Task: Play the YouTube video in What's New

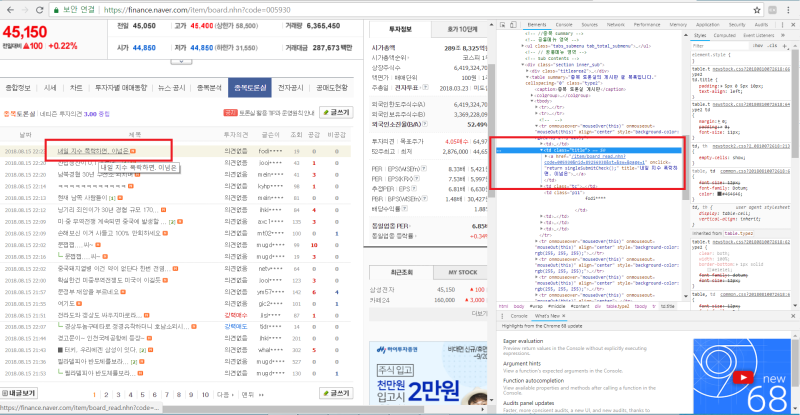Action: point(743,377)
